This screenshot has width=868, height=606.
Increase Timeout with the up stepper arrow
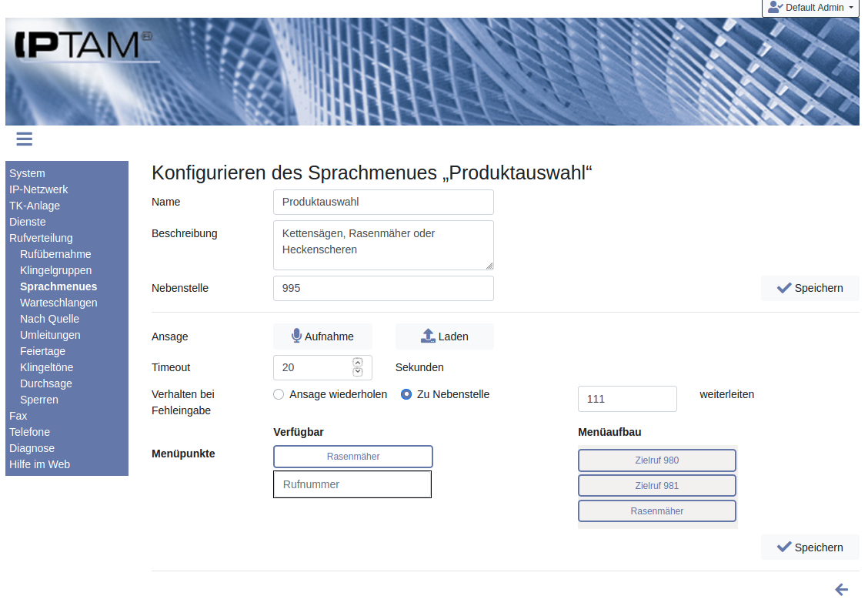[357, 362]
